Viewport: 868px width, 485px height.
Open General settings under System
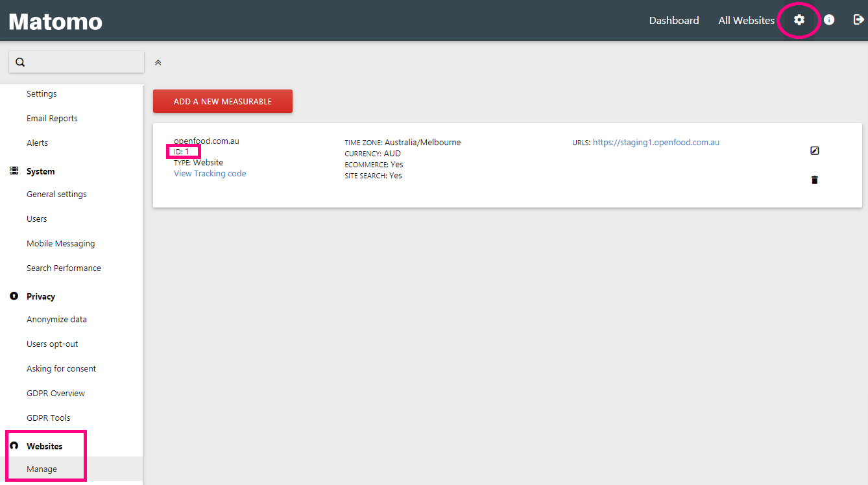(x=56, y=194)
